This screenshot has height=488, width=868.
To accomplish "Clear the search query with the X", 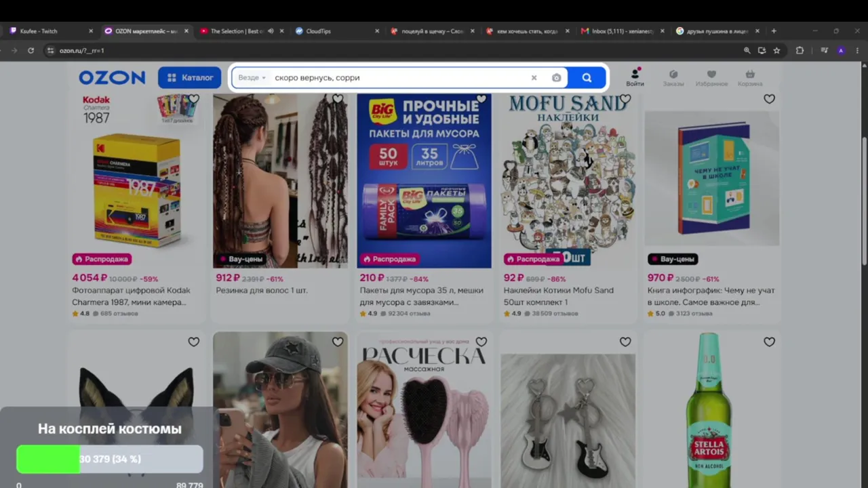I will [x=534, y=78].
